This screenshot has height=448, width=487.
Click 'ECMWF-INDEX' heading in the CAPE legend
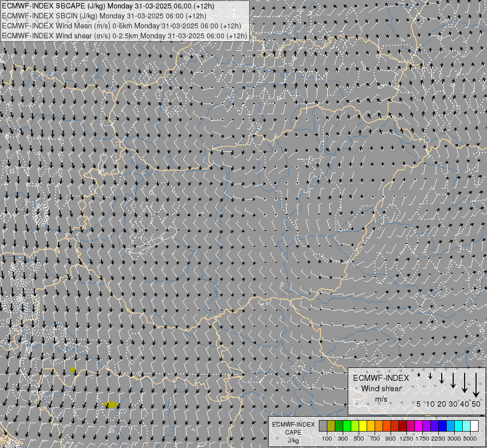point(293,425)
